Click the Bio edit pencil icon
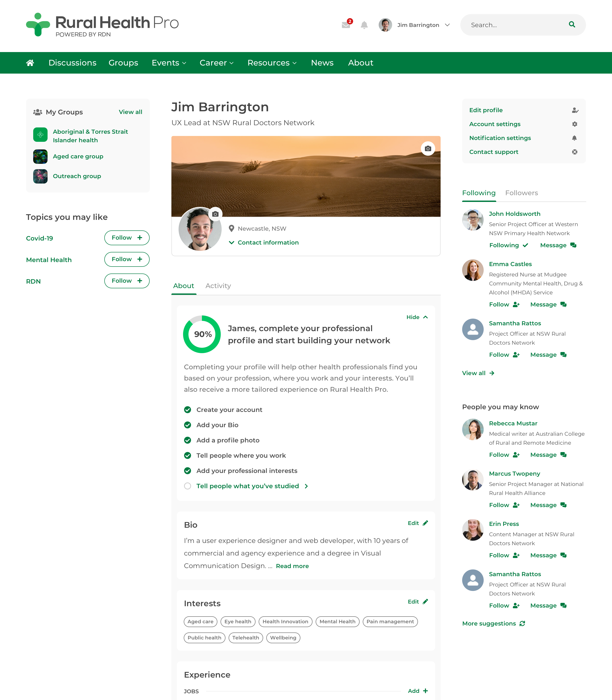The image size is (612, 700). pos(425,523)
